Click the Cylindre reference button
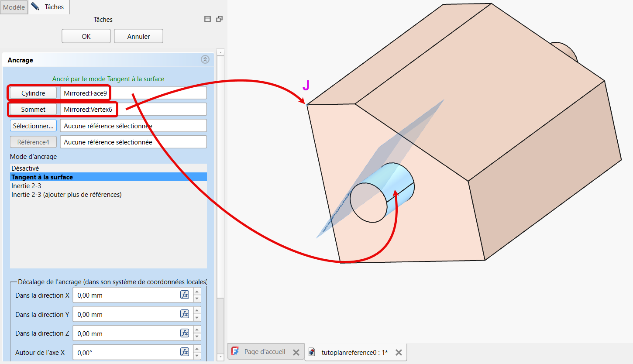Screen dimensions: 633x364 point(34,93)
